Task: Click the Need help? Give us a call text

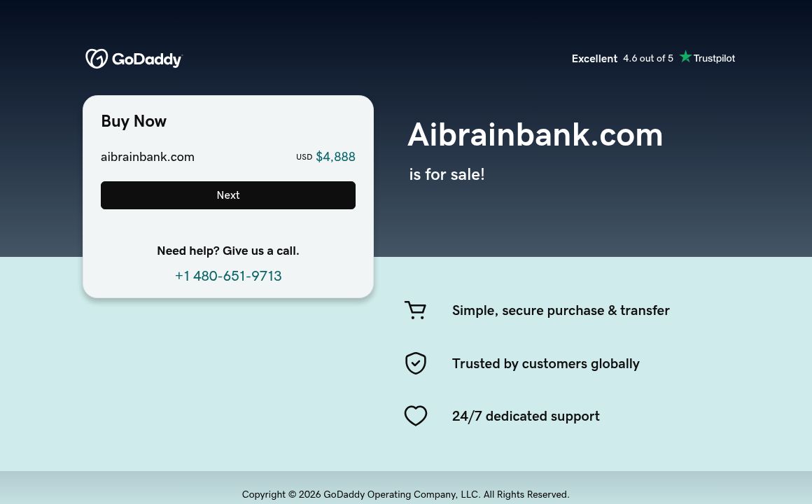Action: (x=228, y=251)
